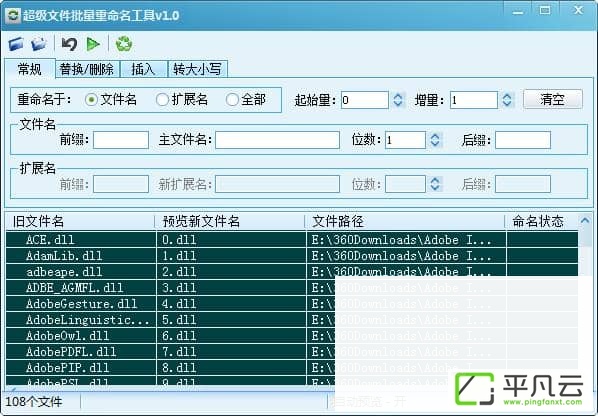The width and height of the screenshot is (598, 416).
Task: Click the file path in AdamLib.dll row
Action: click(402, 256)
